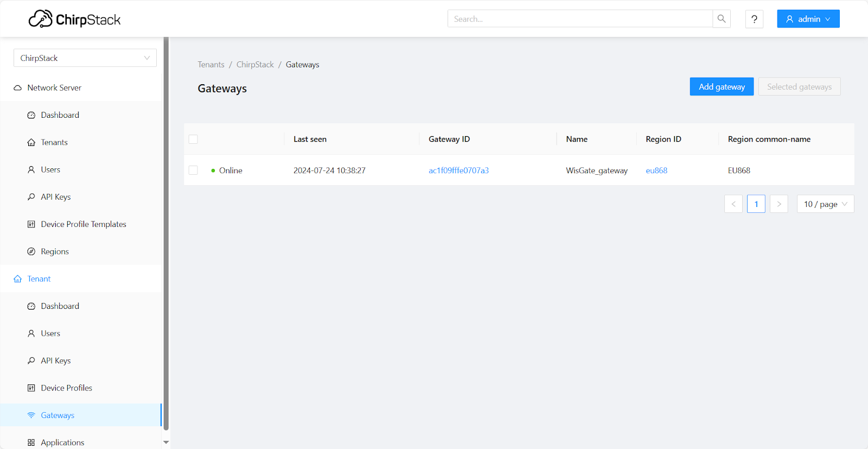868x449 pixels.
Task: Click the Device Profile Templates icon
Action: [31, 224]
